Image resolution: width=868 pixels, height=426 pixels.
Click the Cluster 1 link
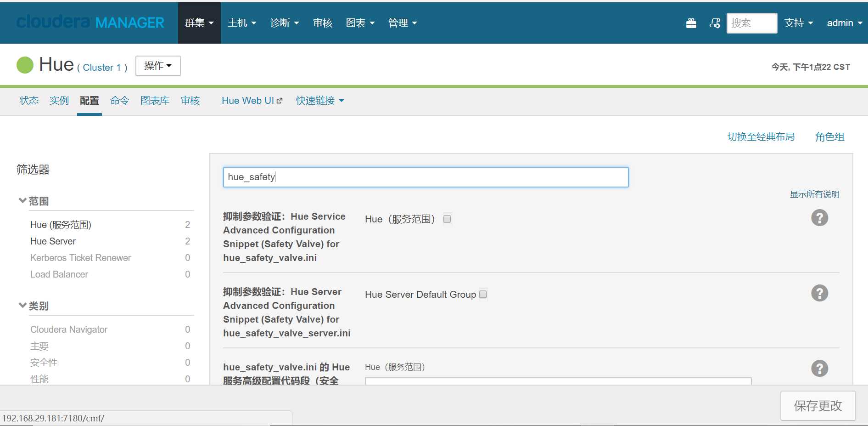pyautogui.click(x=102, y=68)
